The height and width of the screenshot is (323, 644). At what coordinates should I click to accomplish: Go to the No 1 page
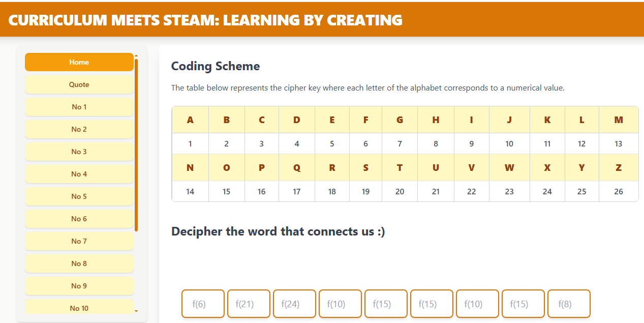pyautogui.click(x=79, y=107)
